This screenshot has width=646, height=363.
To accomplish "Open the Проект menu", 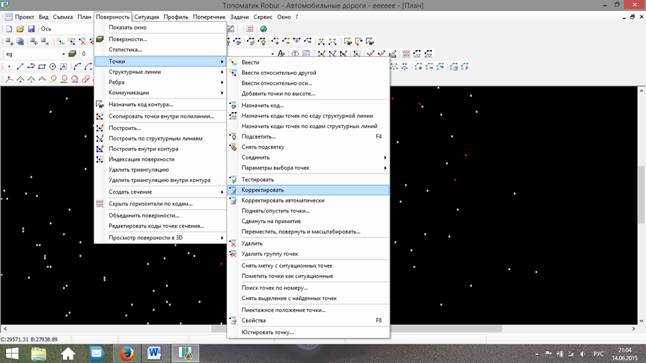I will click(x=24, y=17).
